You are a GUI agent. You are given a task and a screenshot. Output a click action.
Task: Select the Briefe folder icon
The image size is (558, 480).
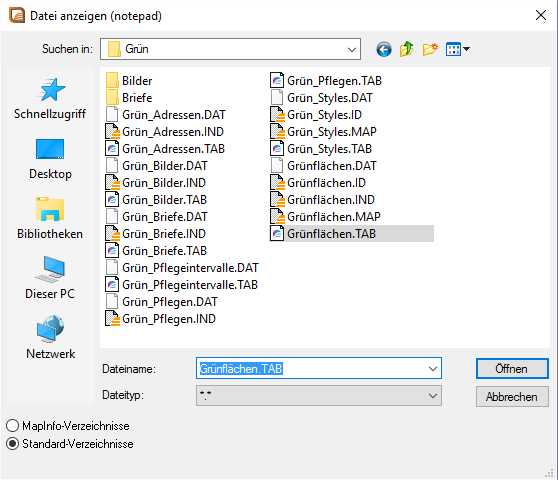[112, 97]
